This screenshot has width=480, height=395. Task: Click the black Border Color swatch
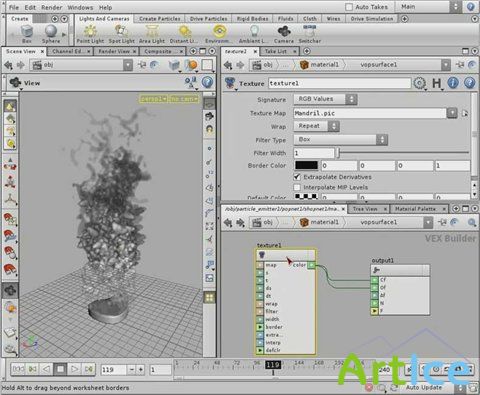pyautogui.click(x=307, y=165)
